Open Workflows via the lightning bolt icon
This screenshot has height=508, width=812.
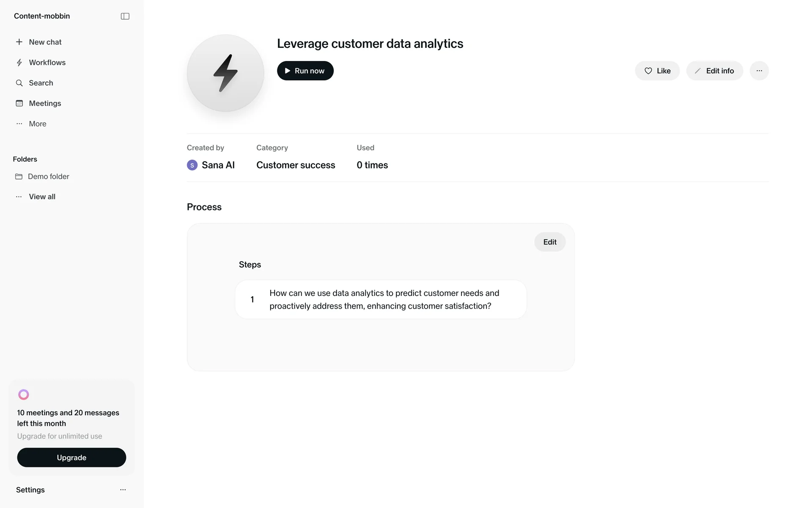19,63
